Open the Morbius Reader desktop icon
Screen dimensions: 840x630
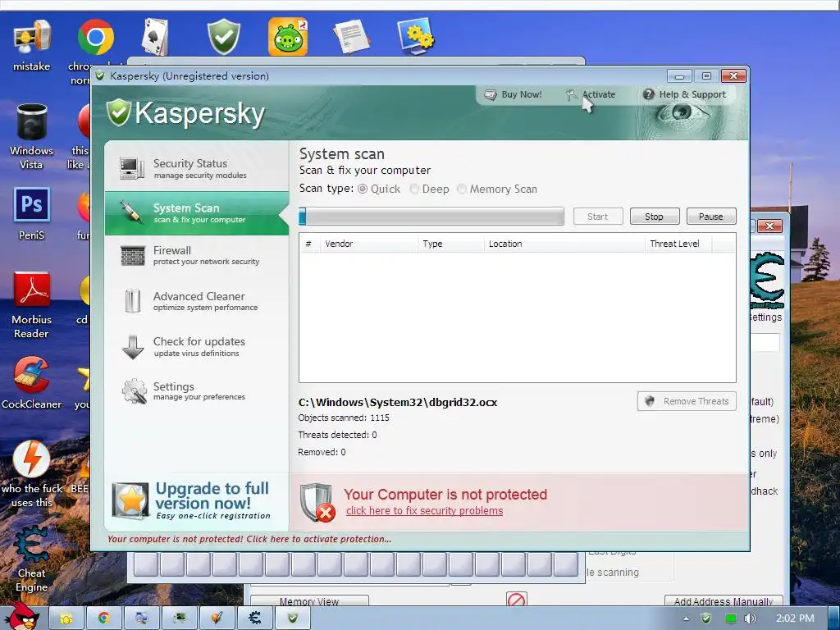click(x=32, y=290)
